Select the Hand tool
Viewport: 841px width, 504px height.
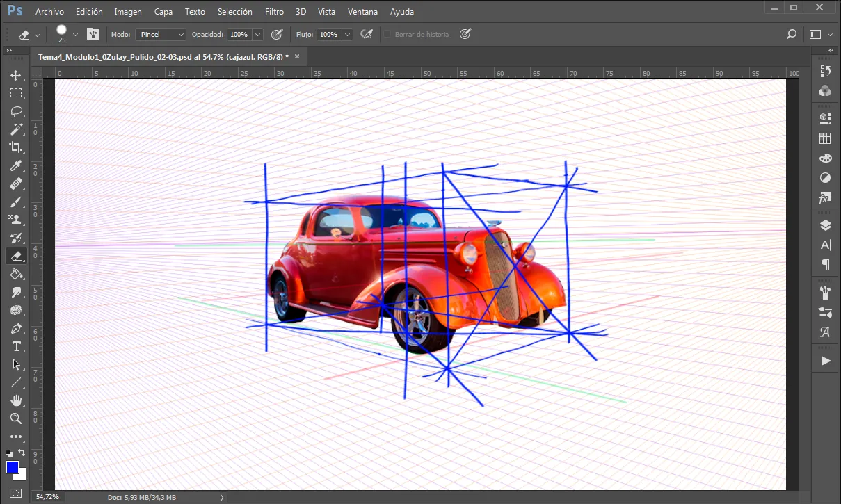click(x=16, y=400)
